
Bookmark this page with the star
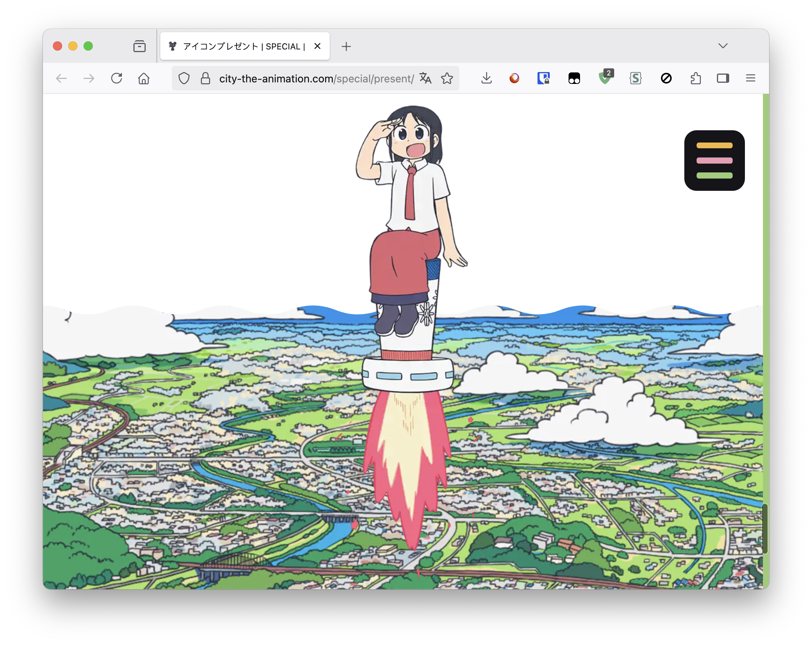tap(447, 79)
